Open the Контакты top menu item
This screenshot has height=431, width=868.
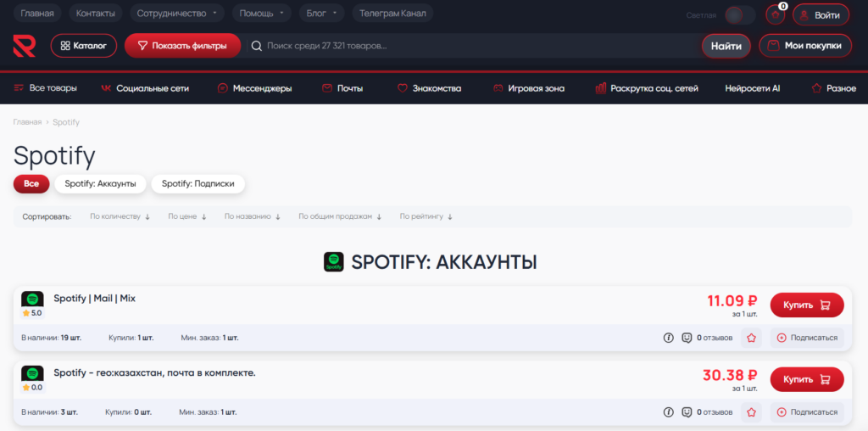[95, 14]
